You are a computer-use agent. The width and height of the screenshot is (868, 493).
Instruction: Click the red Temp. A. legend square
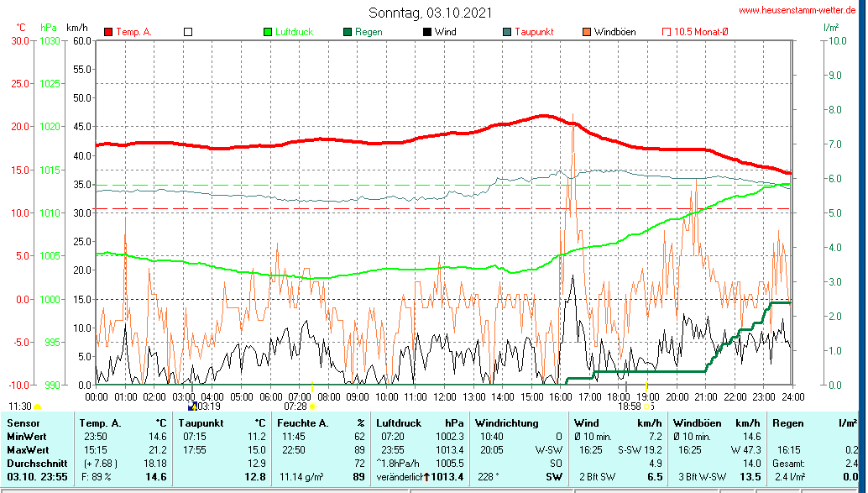(x=108, y=32)
